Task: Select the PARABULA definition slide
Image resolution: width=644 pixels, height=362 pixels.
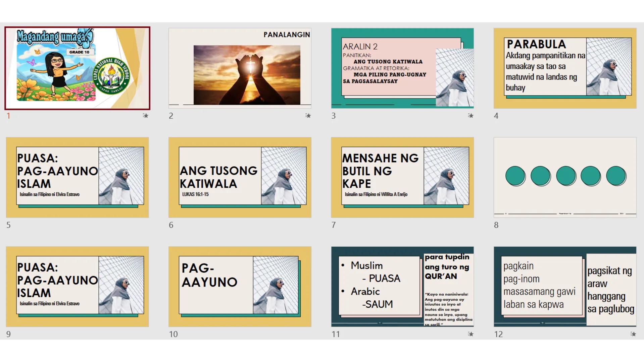Action: (565, 68)
